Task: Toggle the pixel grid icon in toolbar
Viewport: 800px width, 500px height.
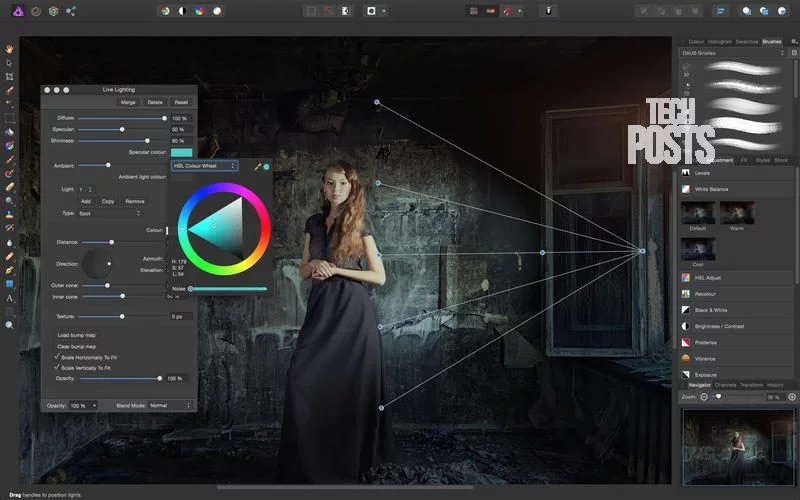Action: (x=473, y=11)
